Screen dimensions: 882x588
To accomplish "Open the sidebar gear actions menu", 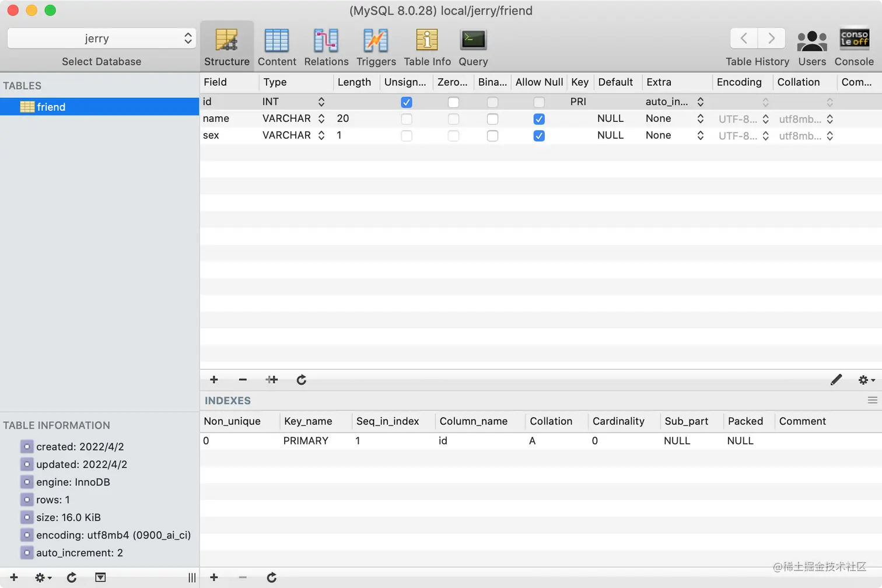I will 43,577.
